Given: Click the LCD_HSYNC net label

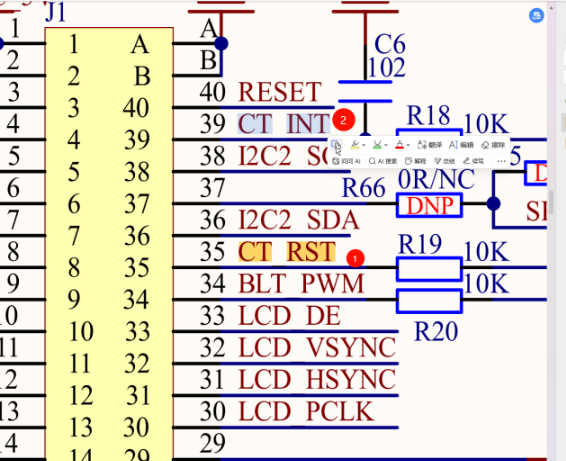Looking at the screenshot, I should coord(317,379).
